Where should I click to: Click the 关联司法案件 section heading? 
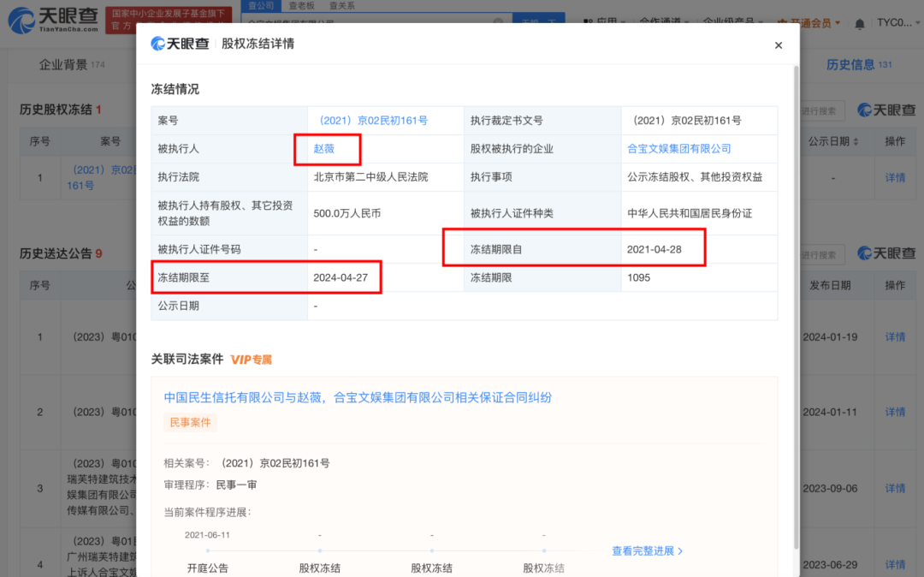(x=187, y=359)
